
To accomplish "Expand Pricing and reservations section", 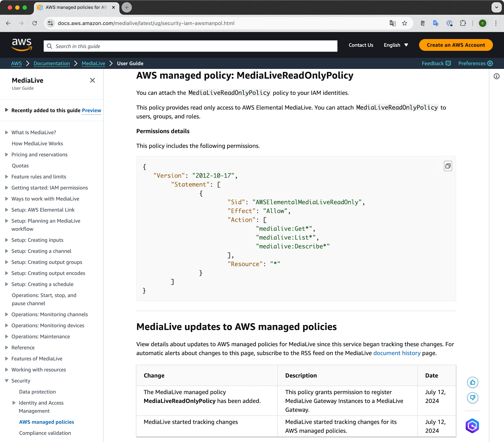I will pos(7,154).
